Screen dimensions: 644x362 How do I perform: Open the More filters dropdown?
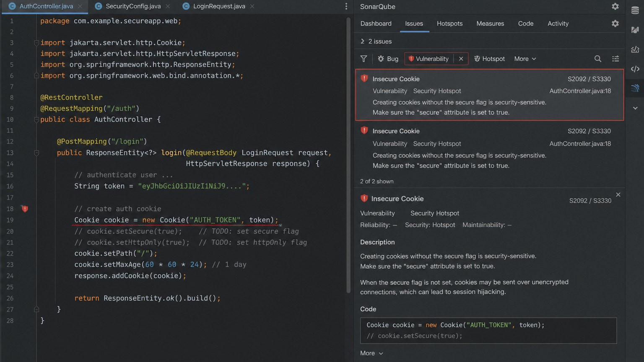click(525, 59)
